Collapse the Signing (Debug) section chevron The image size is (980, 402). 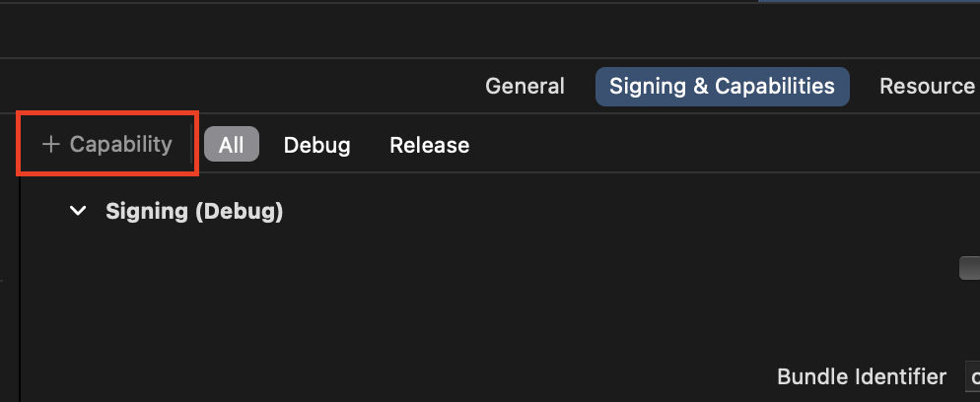pos(79,211)
